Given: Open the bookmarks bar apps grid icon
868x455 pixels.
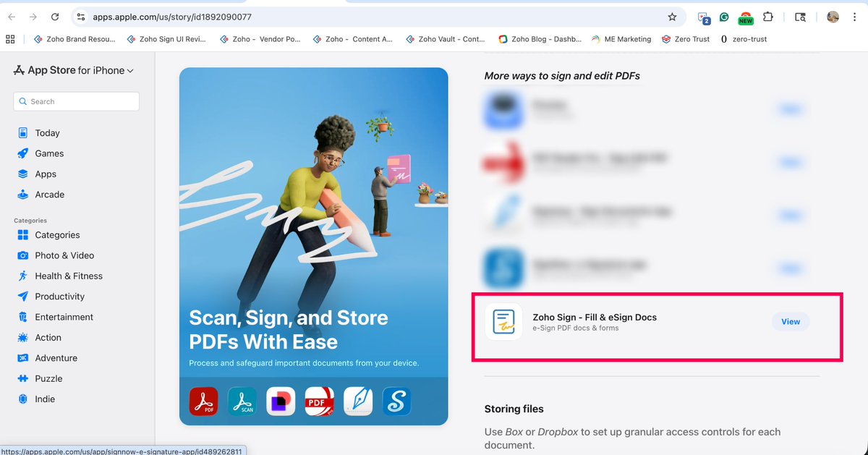Looking at the screenshot, I should 10,39.
